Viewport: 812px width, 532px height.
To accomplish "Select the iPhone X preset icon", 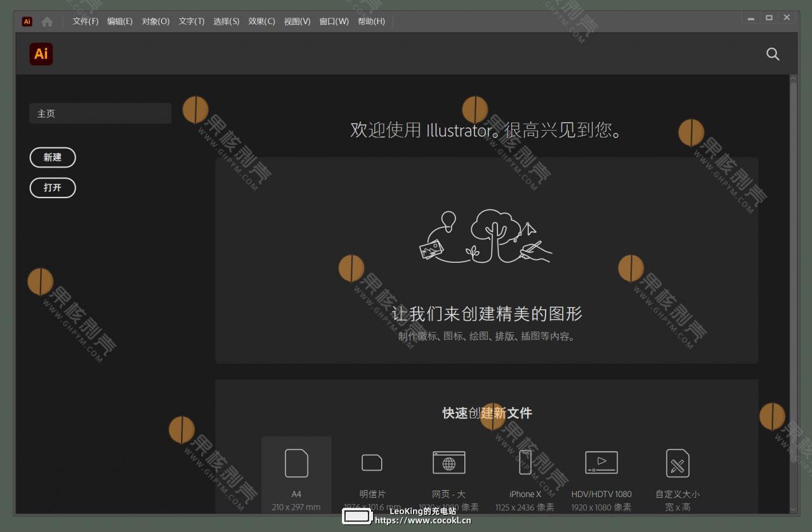I will pyautogui.click(x=525, y=463).
